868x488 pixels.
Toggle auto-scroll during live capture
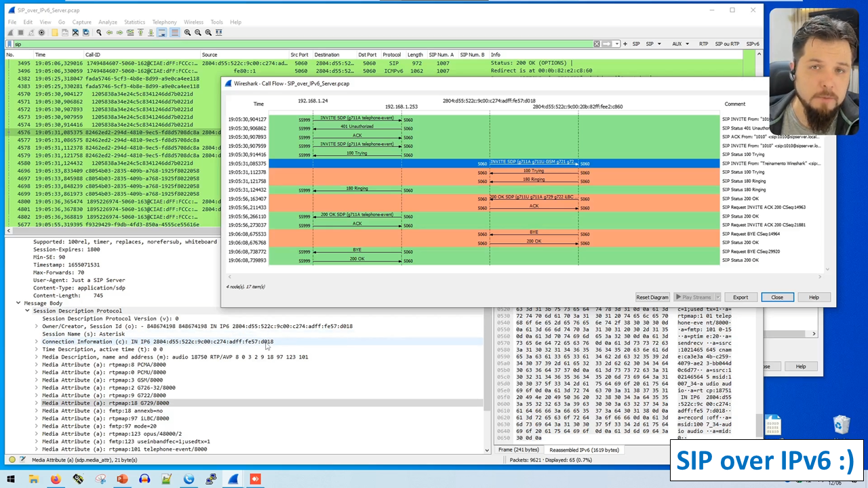tap(161, 33)
